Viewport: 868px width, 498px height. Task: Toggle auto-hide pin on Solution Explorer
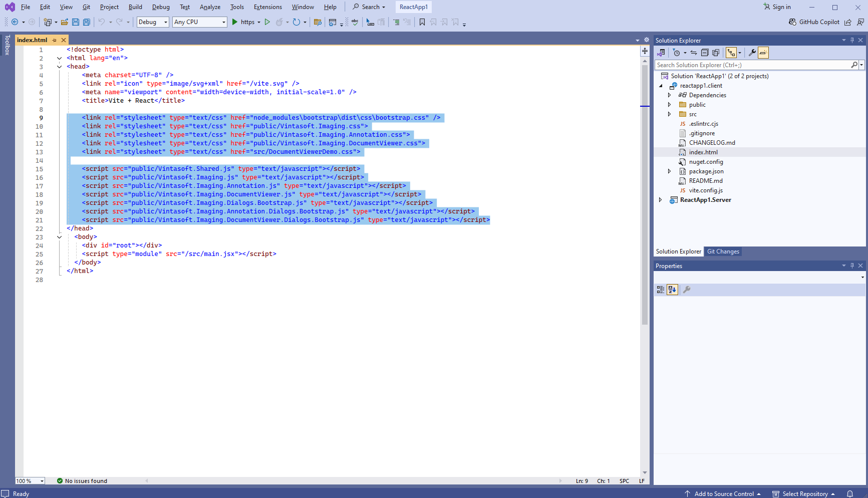click(x=852, y=40)
